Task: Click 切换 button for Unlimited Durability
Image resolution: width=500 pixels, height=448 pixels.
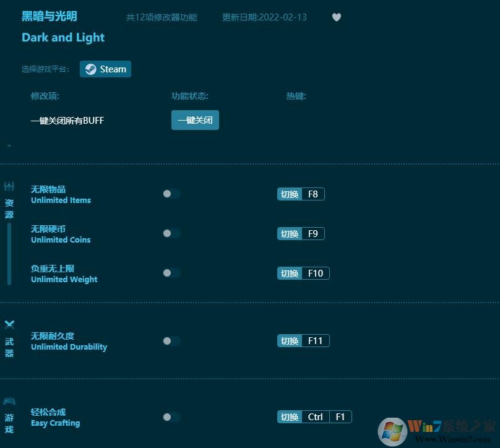Action: click(290, 341)
